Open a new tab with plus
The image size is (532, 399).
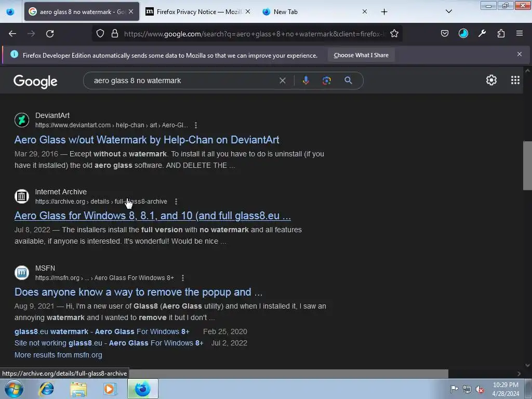click(384, 12)
